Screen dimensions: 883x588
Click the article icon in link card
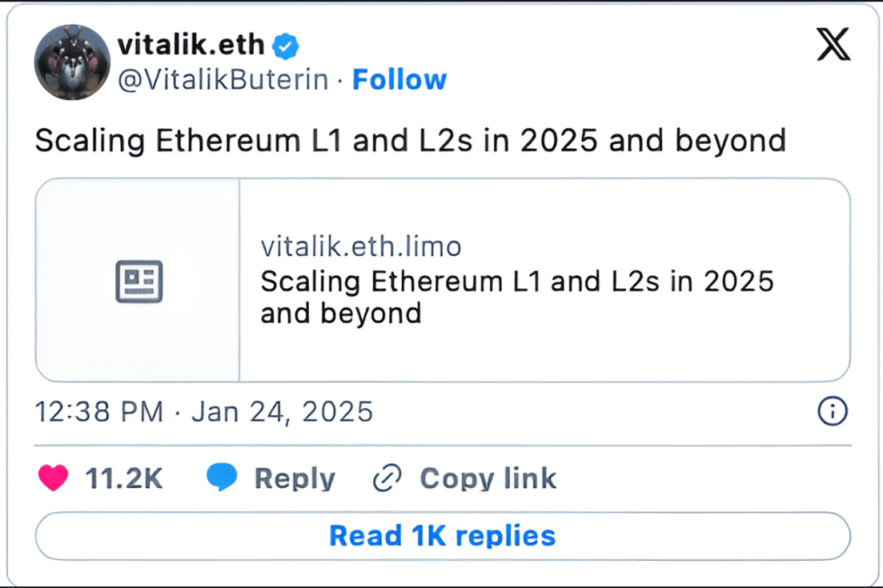point(139,281)
